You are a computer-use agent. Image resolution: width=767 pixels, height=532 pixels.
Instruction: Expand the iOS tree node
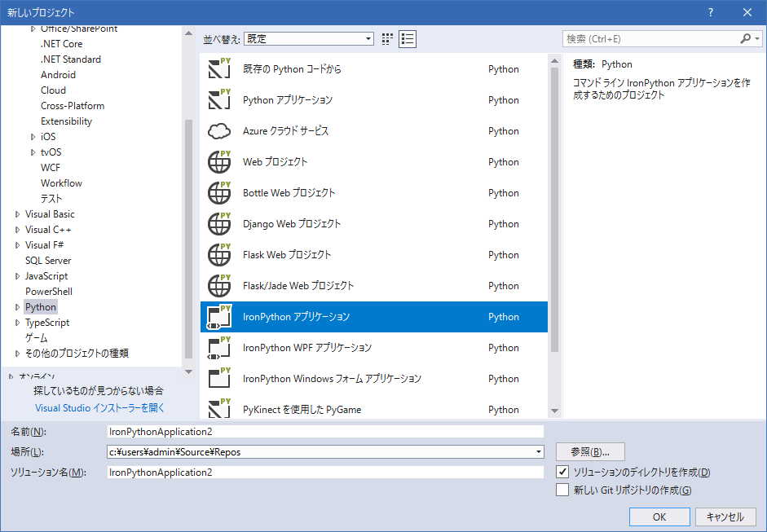point(33,137)
